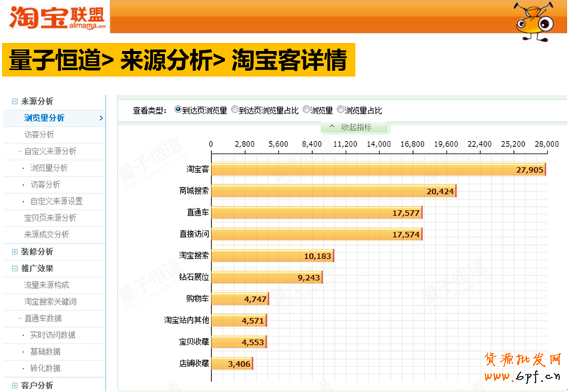
Task: Collapse indicators with 收起指标 tab
Action: 355,127
